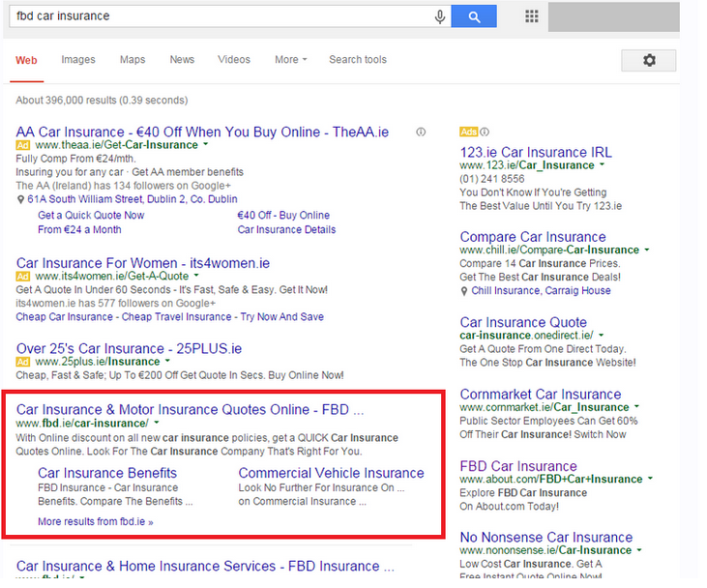This screenshot has height=588, width=707.
Task: Click the map pin before 61A South William Street
Action: [x=20, y=200]
